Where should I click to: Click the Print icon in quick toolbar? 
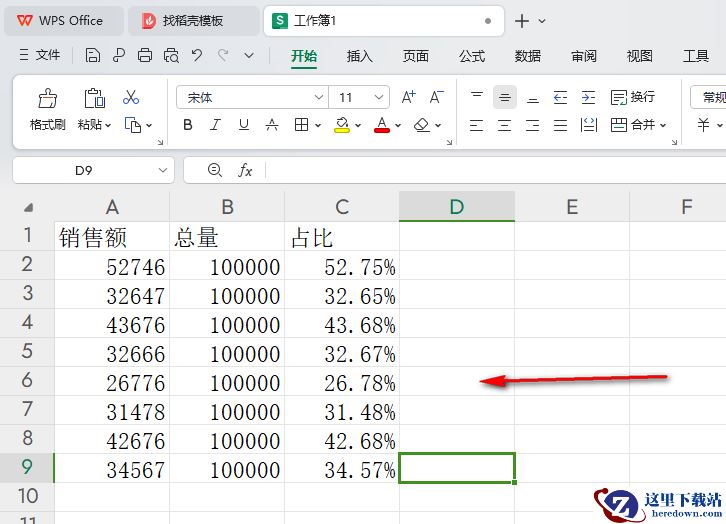coord(145,56)
